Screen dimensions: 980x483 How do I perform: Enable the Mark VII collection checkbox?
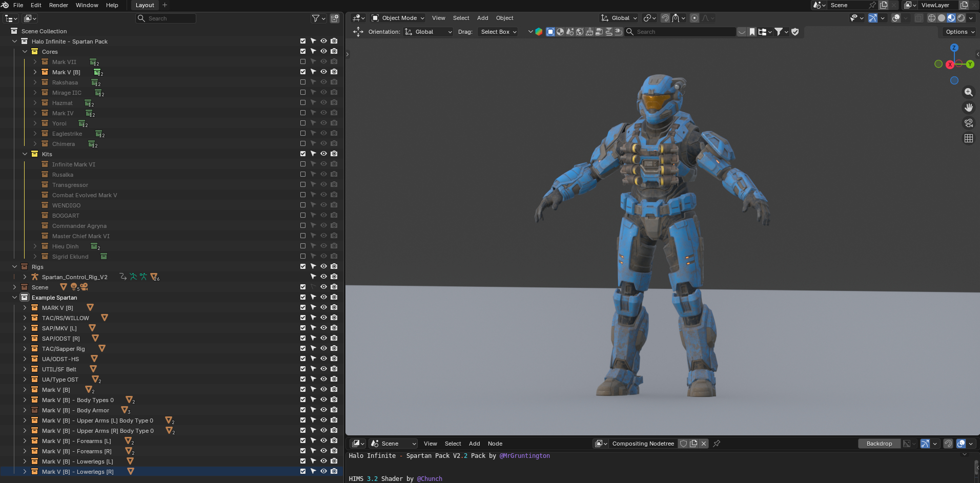pos(303,62)
